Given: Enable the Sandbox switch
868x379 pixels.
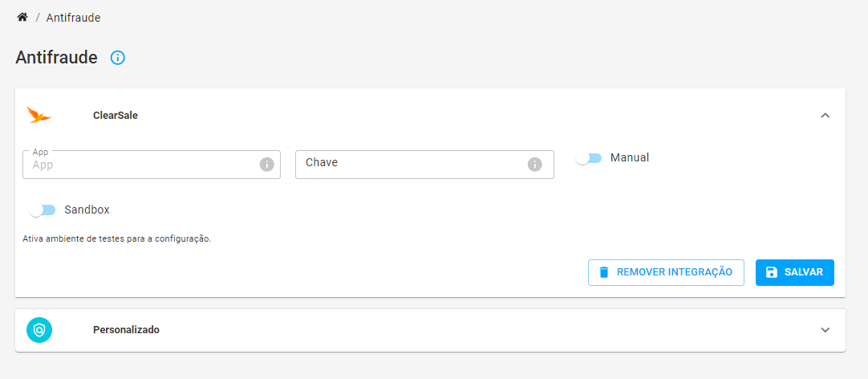Looking at the screenshot, I should click(42, 210).
